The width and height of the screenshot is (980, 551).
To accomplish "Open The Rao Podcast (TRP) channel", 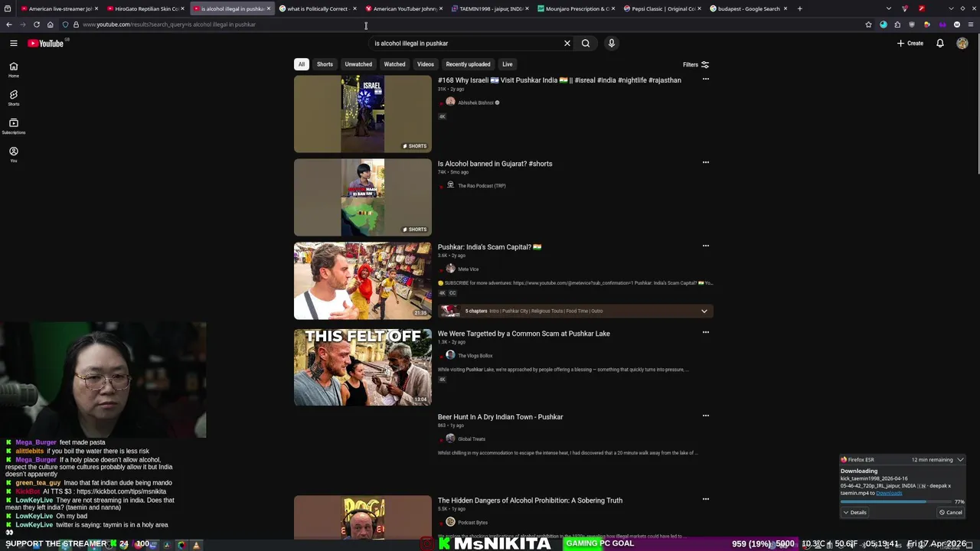I will [482, 186].
